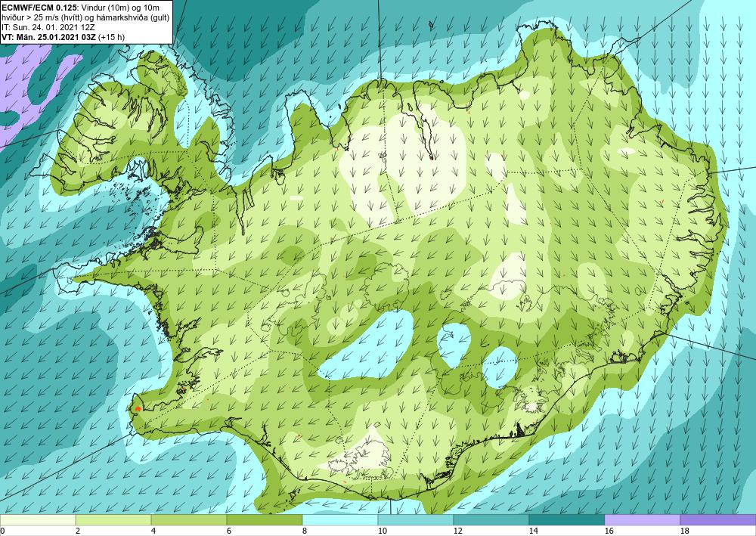Click the legend scale label "8"

[304, 531]
